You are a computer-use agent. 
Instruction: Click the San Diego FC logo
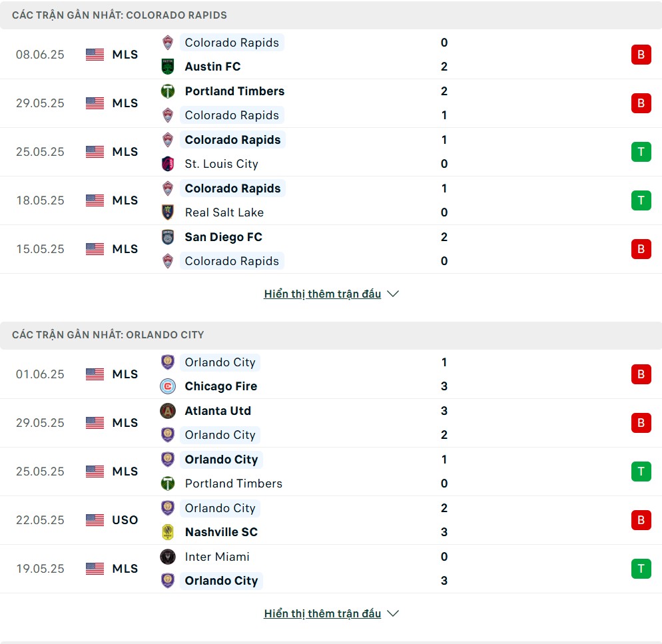(168, 237)
